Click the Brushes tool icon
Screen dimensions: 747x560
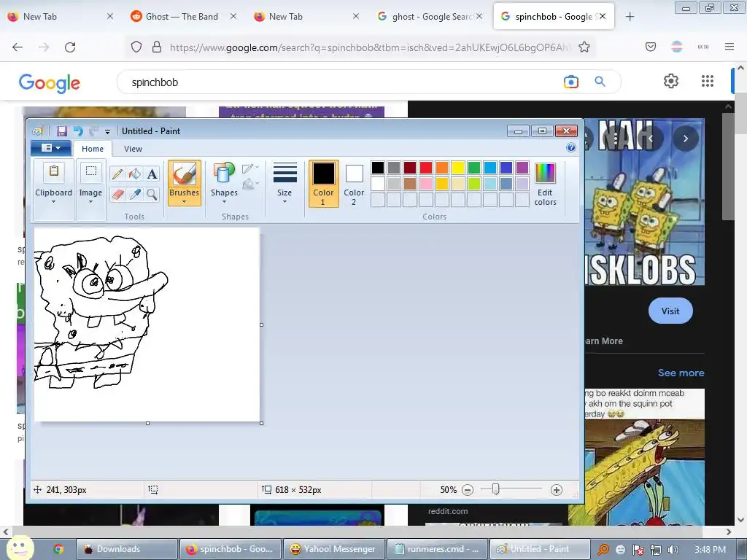[x=185, y=174]
